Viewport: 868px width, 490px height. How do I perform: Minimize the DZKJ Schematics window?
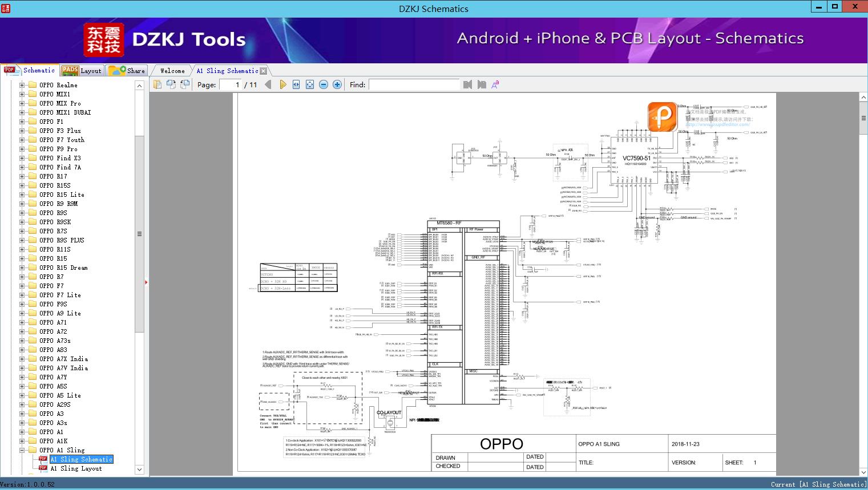tap(819, 7)
